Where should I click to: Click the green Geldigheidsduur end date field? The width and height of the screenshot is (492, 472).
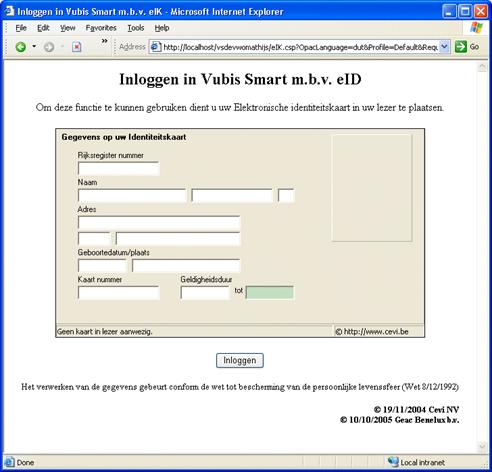click(x=270, y=293)
